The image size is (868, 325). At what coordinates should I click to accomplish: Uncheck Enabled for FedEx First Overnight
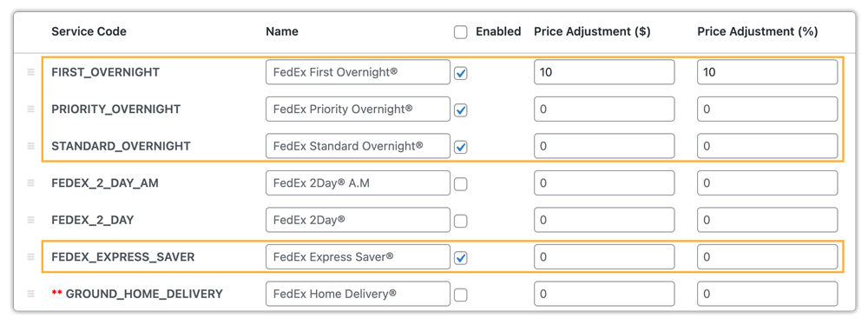click(461, 73)
